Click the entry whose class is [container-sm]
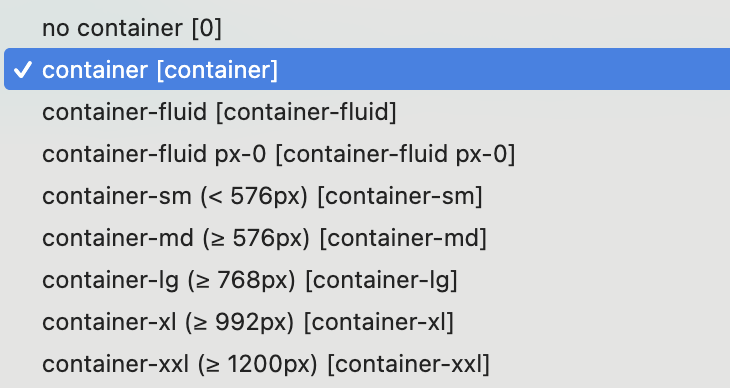 click(367, 196)
